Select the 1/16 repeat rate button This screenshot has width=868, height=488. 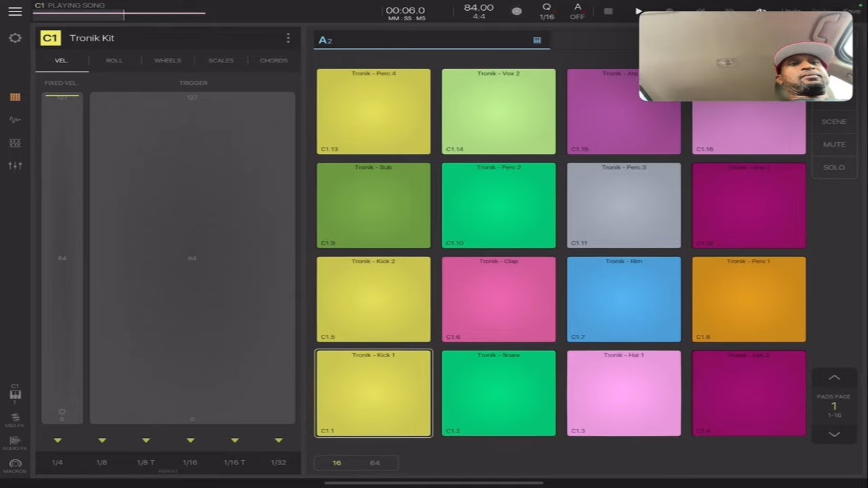click(190, 462)
